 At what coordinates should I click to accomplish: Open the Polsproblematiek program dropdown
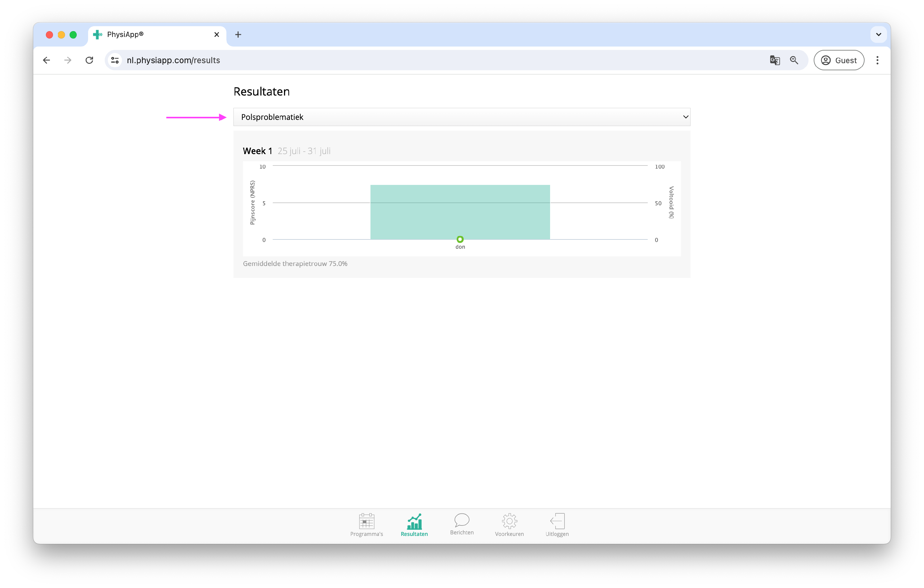pyautogui.click(x=462, y=117)
